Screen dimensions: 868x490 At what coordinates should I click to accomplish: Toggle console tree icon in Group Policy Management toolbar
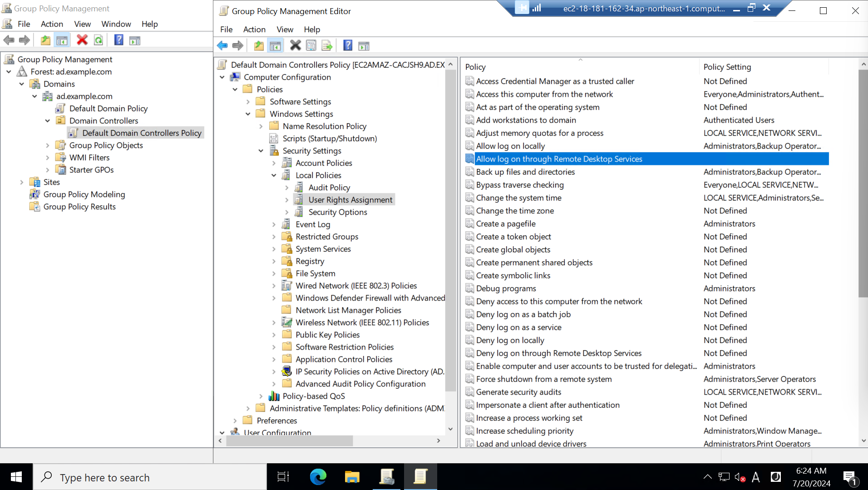point(62,40)
